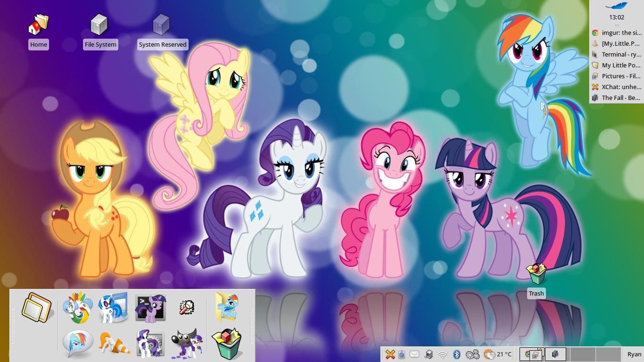
Task: Switch to the 'Terminal - ry...' window
Action: pos(616,55)
